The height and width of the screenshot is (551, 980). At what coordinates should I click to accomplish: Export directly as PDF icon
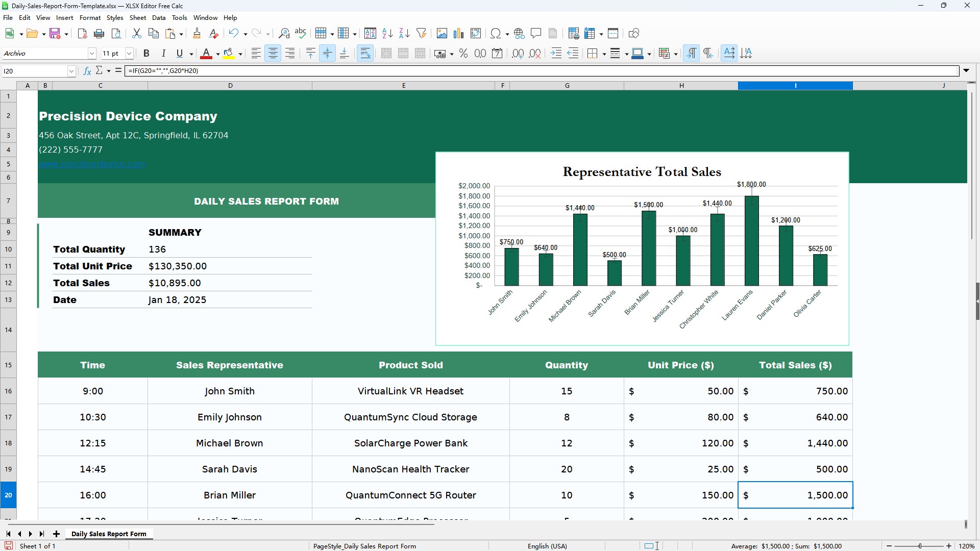pyautogui.click(x=82, y=34)
